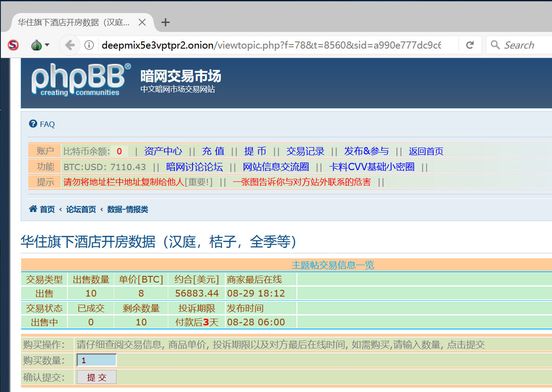Open 发布&参与 link

367,151
